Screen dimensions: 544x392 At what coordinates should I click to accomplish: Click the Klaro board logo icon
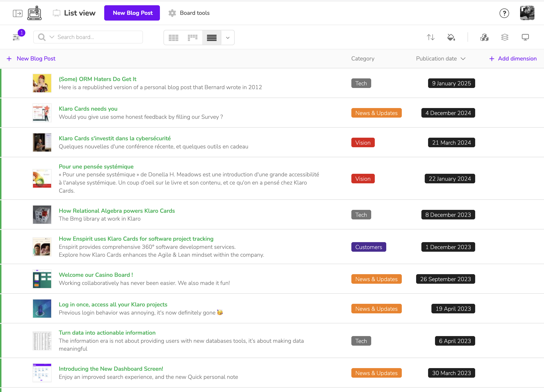34,13
